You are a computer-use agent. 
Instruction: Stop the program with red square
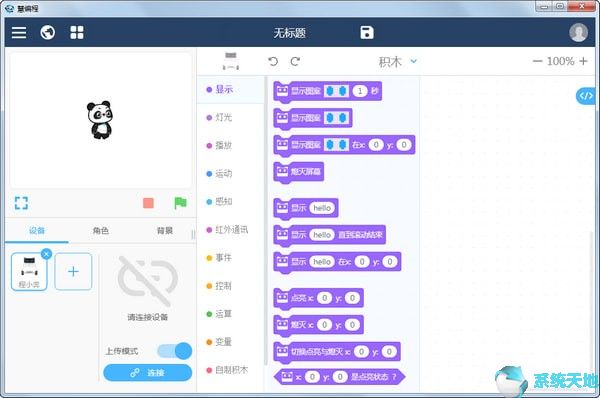pyautogui.click(x=148, y=203)
